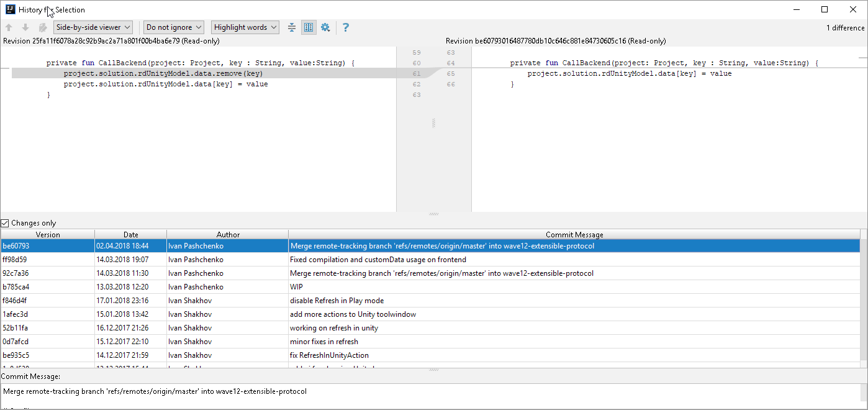Open the Side-by-side viewer dropdown
Screen dimensions: 868x410
click(x=93, y=27)
